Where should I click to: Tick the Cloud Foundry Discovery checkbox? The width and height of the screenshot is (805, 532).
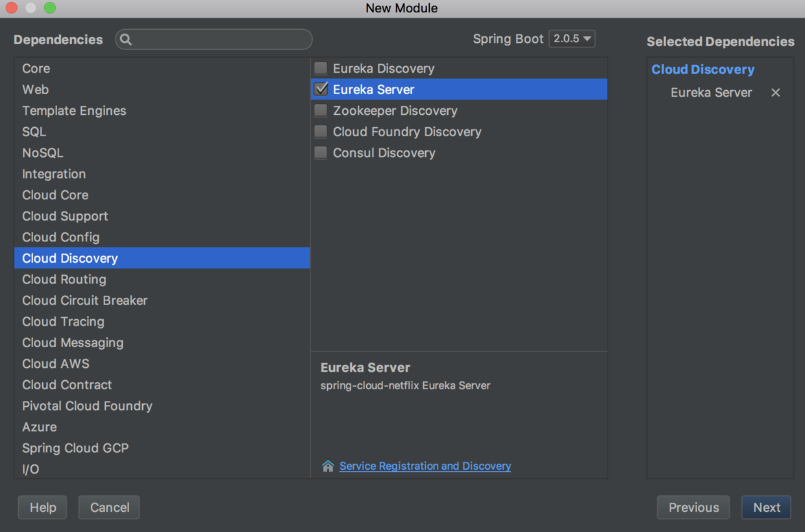tap(321, 132)
